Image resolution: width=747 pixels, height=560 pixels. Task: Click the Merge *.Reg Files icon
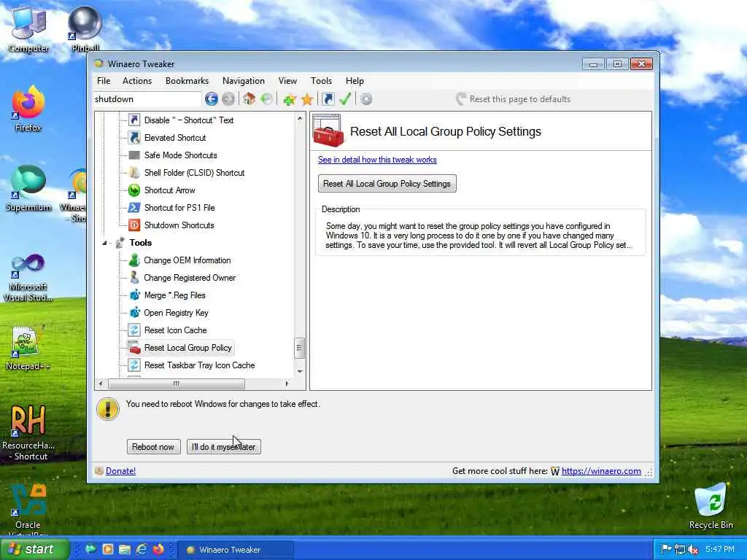(x=134, y=295)
